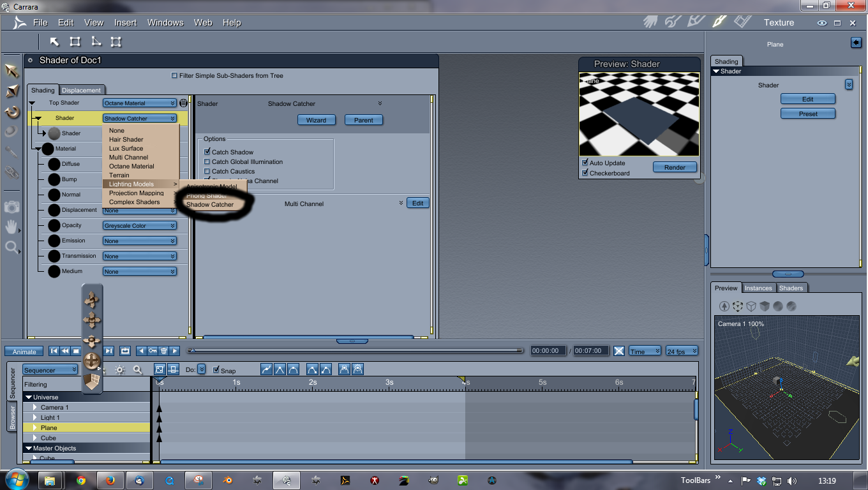Open the Storyboard room wrench icon
This screenshot has height=490, width=868.
pos(673,22)
